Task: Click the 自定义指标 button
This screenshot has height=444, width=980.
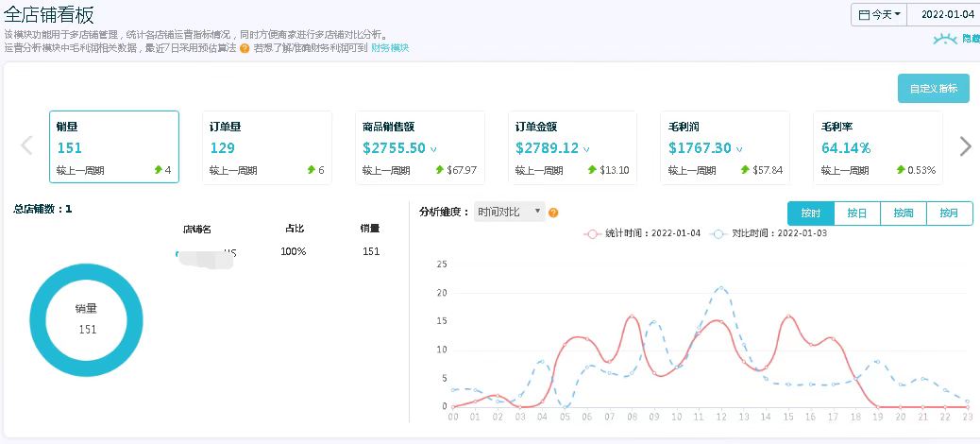Action: [x=933, y=89]
